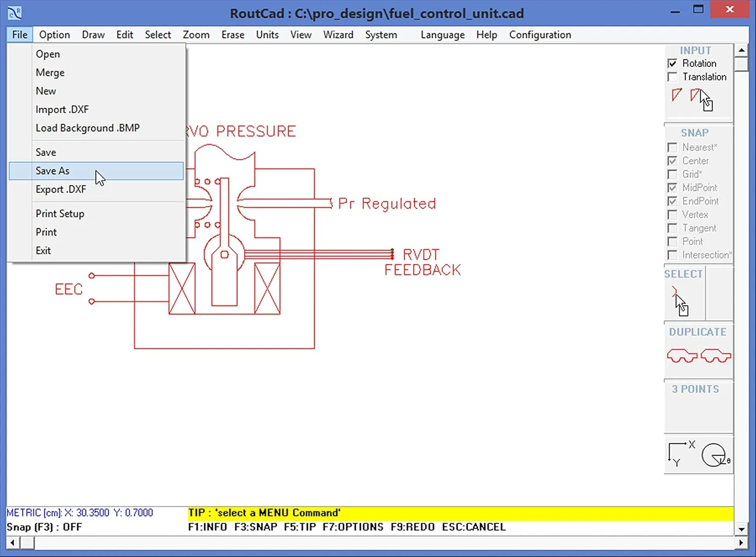Choose Import .DXF from File menu
Viewport: 756px width, 557px height.
coord(62,109)
